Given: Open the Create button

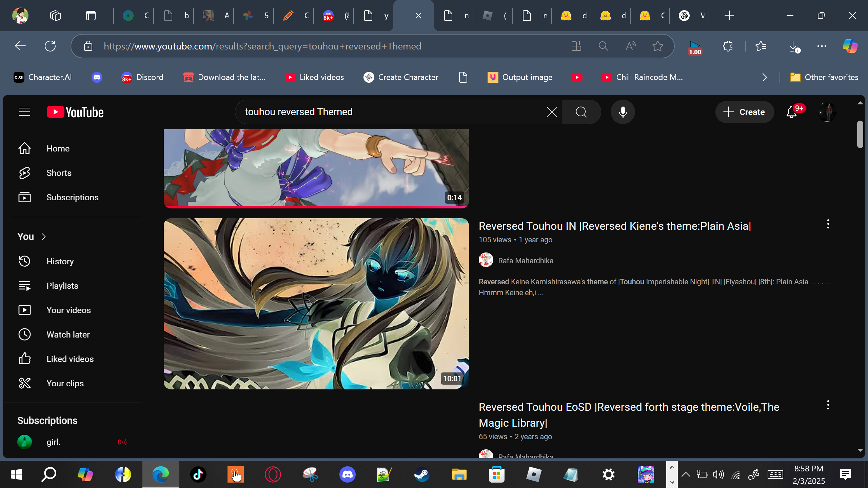Looking at the screenshot, I should tap(745, 112).
